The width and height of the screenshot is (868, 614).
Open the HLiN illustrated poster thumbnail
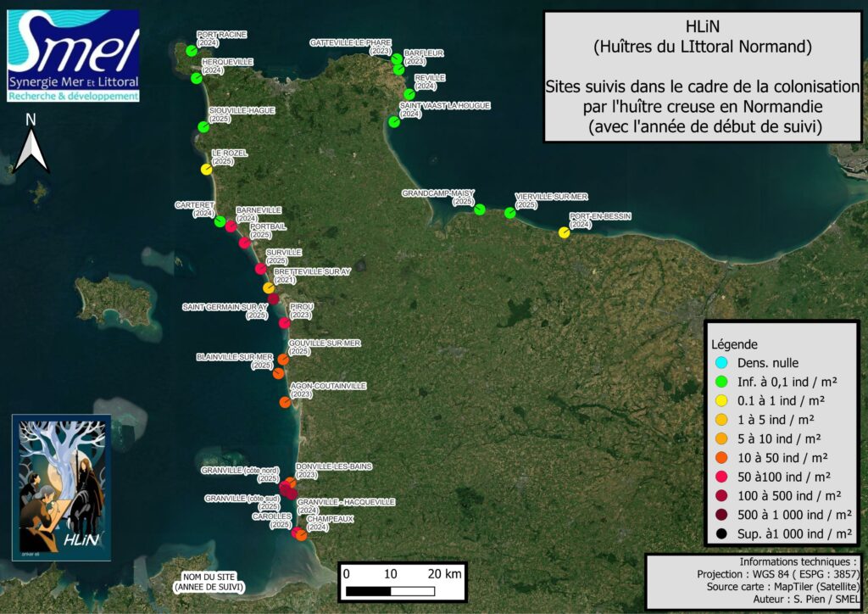[61, 488]
